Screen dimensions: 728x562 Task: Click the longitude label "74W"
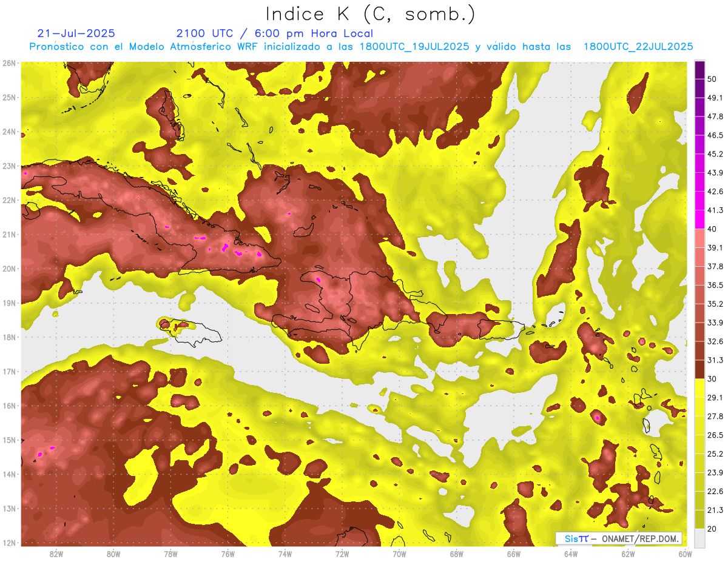(285, 554)
